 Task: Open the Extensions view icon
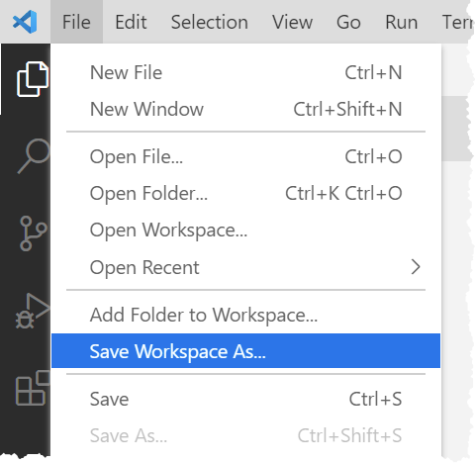(33, 388)
